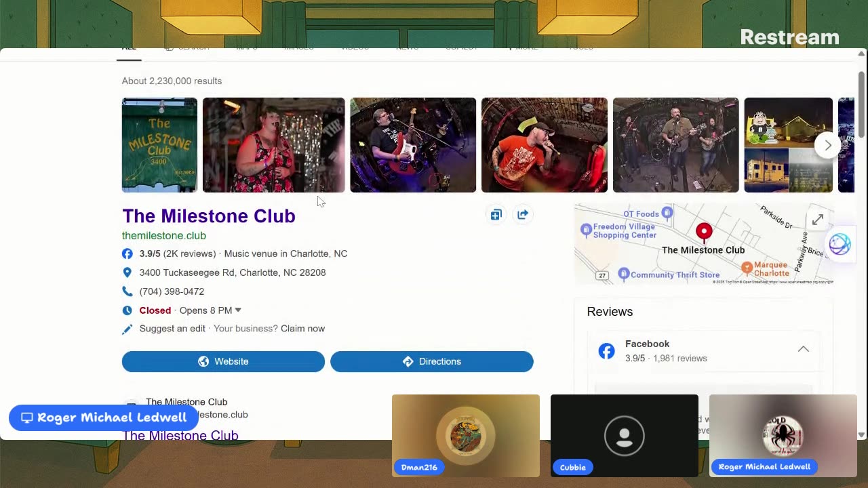Image resolution: width=868 pixels, height=488 pixels.
Task: Click the Marquee Charlotte map marker
Action: tap(747, 267)
